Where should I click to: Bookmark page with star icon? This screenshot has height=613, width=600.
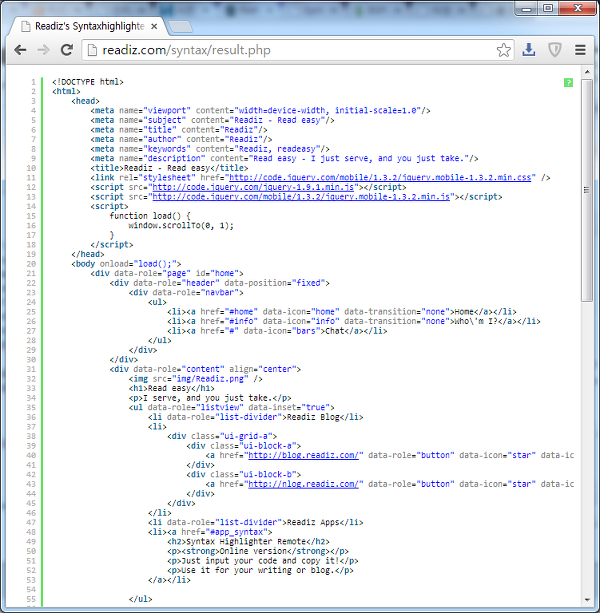(x=503, y=50)
